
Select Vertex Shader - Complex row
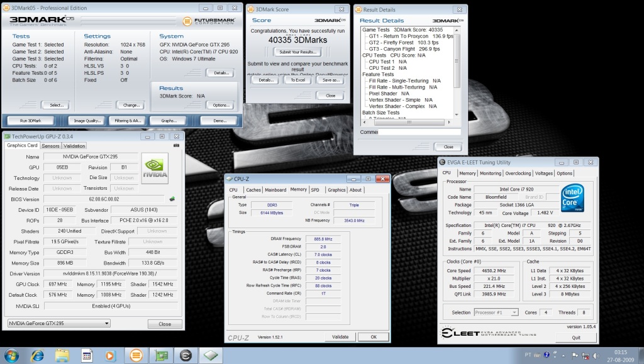click(402, 106)
